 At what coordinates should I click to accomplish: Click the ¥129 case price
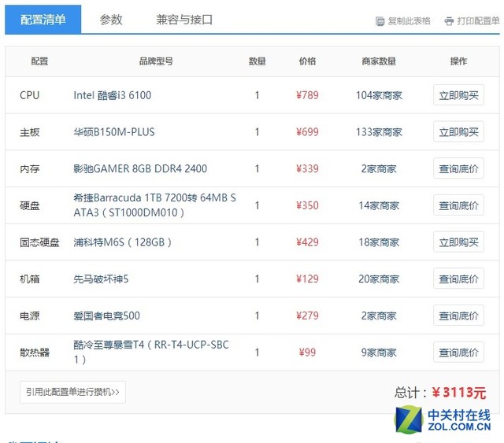pyautogui.click(x=307, y=279)
